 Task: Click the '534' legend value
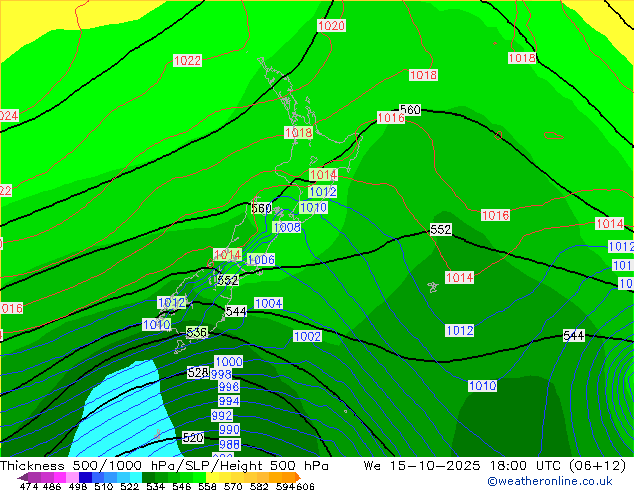[x=155, y=486]
